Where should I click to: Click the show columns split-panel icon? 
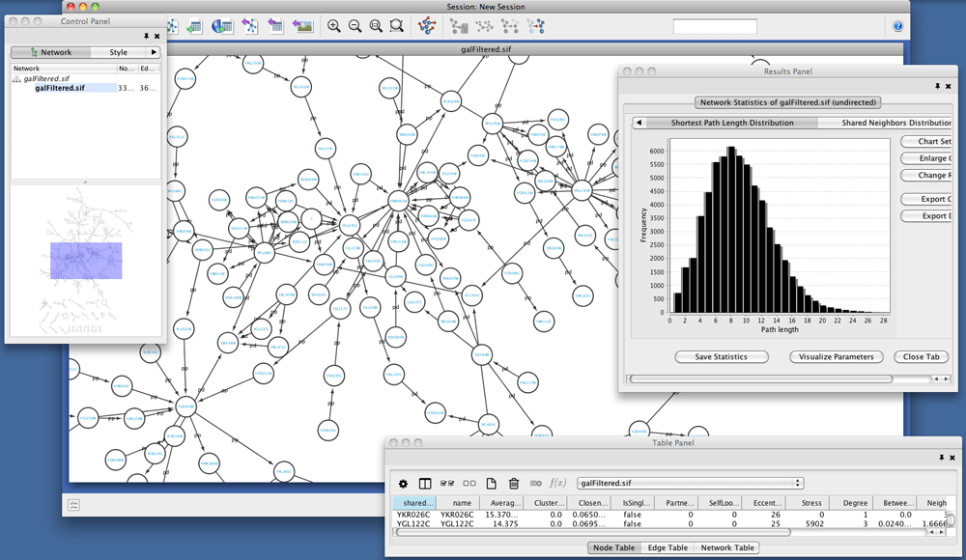[x=425, y=483]
